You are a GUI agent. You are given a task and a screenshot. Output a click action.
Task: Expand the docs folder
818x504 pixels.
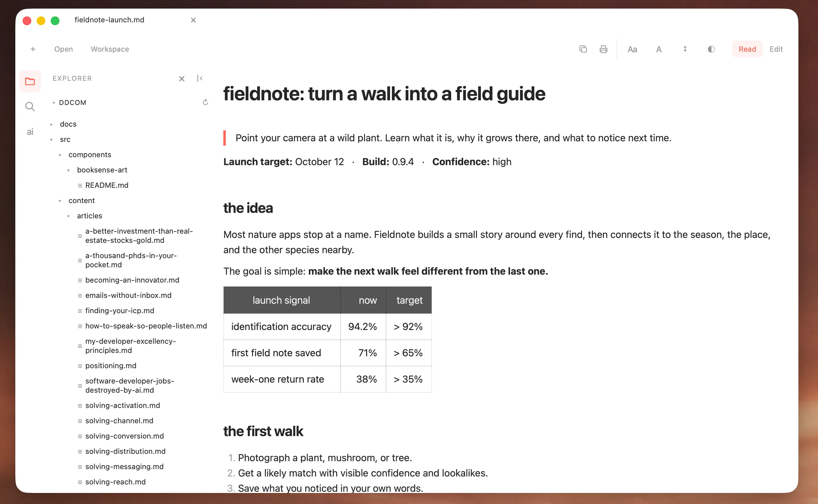[51, 124]
